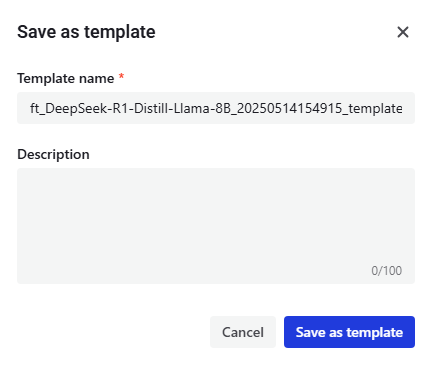Click inside the Description text area
The width and height of the screenshot is (433, 369).
point(216,226)
